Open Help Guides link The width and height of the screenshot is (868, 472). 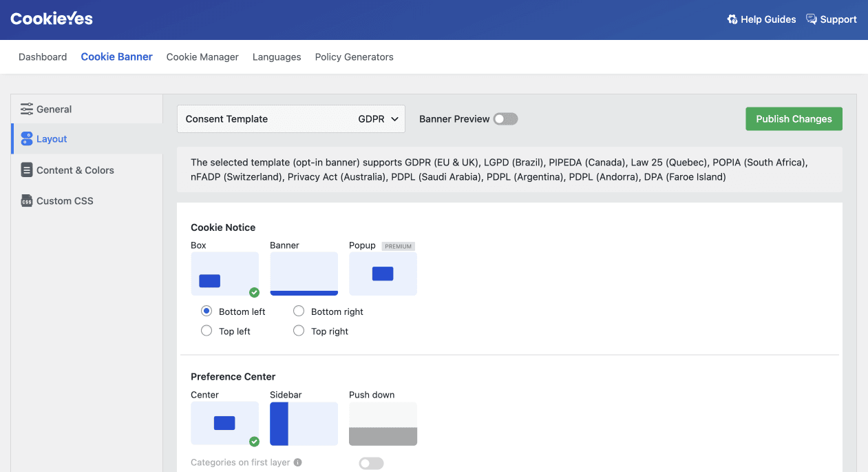pyautogui.click(x=761, y=19)
